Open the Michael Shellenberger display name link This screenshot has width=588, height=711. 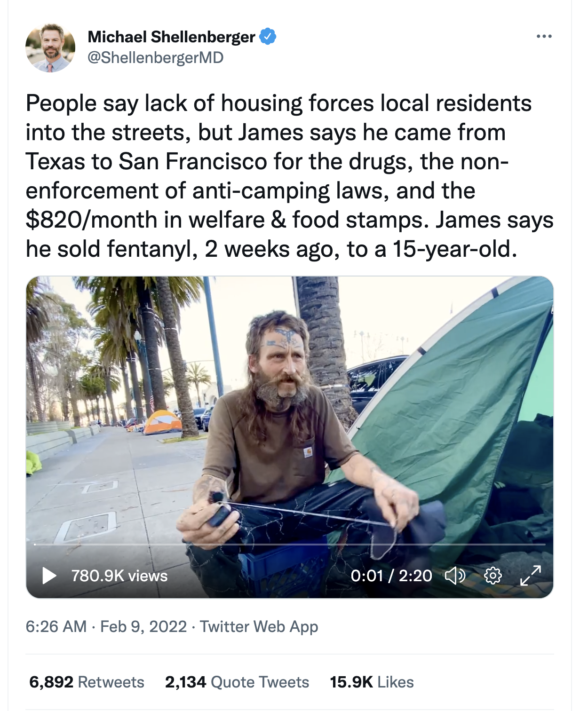pyautogui.click(x=172, y=37)
